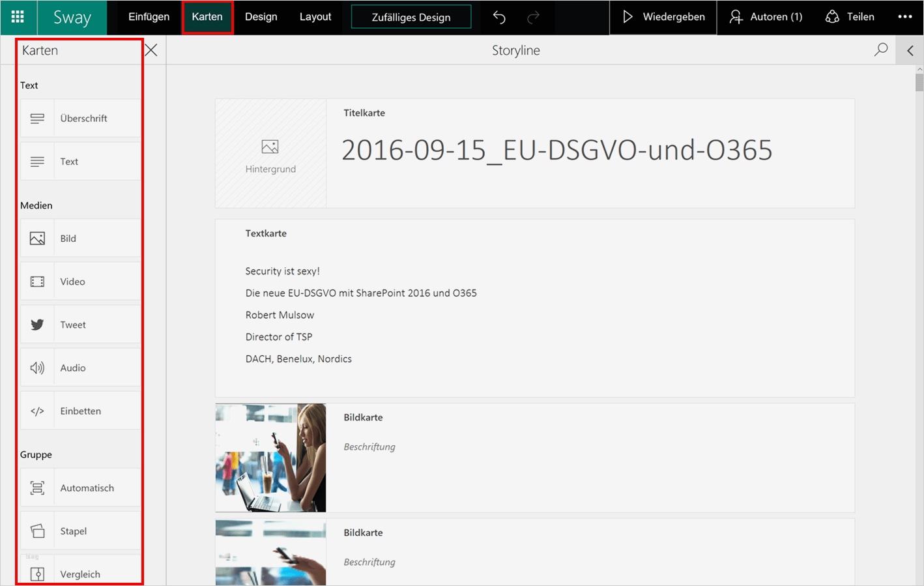Image resolution: width=924 pixels, height=586 pixels.
Task: Open Teilen sharing options
Action: tap(850, 17)
